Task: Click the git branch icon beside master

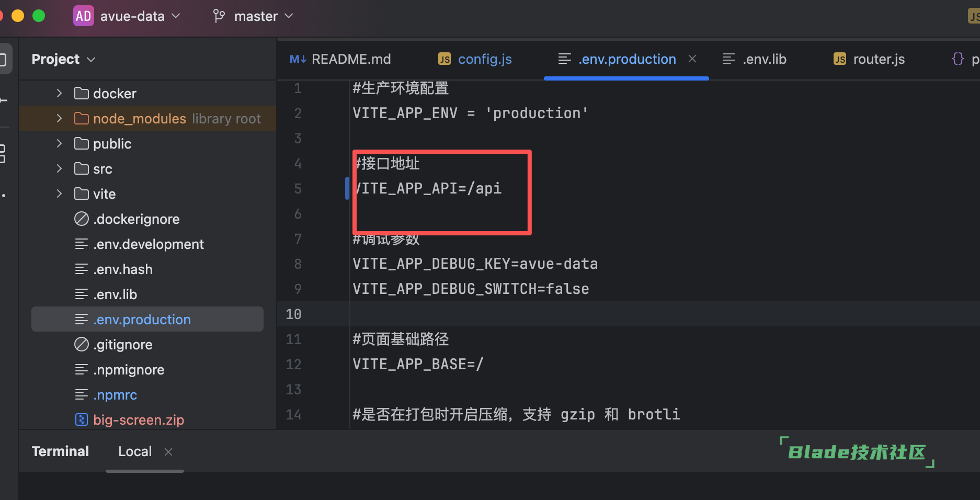Action: (219, 16)
